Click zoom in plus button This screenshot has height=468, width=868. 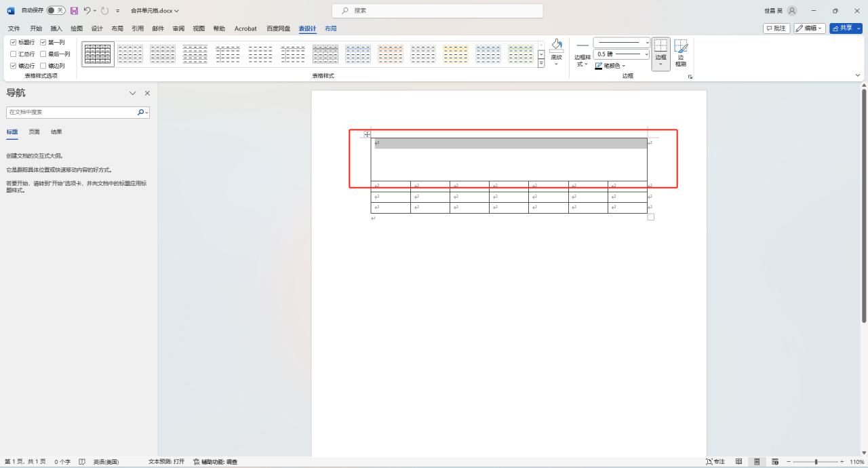pos(842,462)
